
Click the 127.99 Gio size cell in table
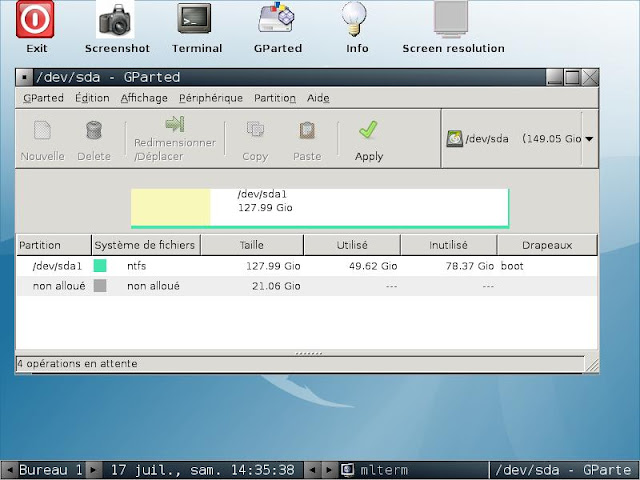[273, 266]
